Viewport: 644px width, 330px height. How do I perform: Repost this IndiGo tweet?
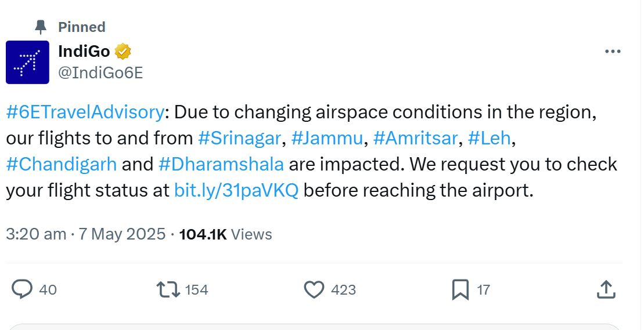[x=167, y=289]
